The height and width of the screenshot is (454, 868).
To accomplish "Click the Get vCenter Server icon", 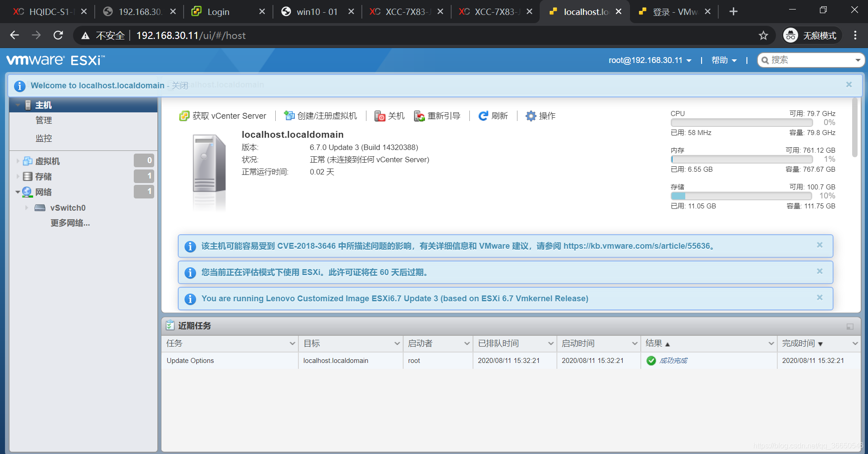I will click(x=184, y=116).
